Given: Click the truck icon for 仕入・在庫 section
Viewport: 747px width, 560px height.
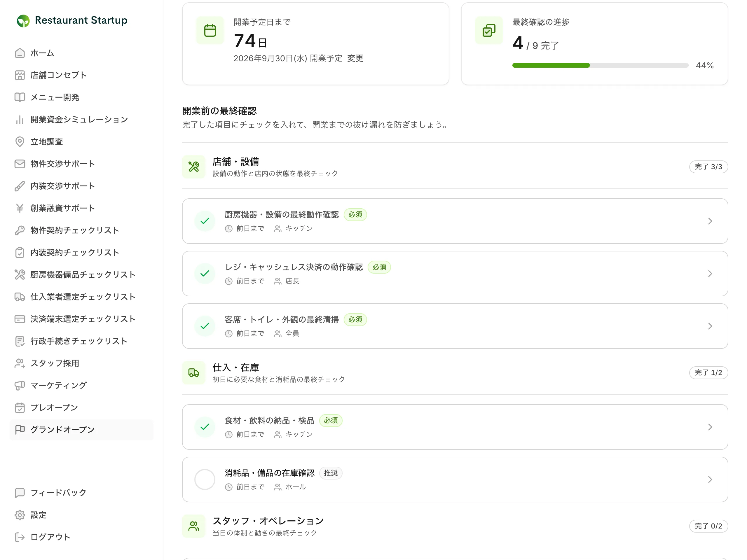Looking at the screenshot, I should (x=194, y=373).
